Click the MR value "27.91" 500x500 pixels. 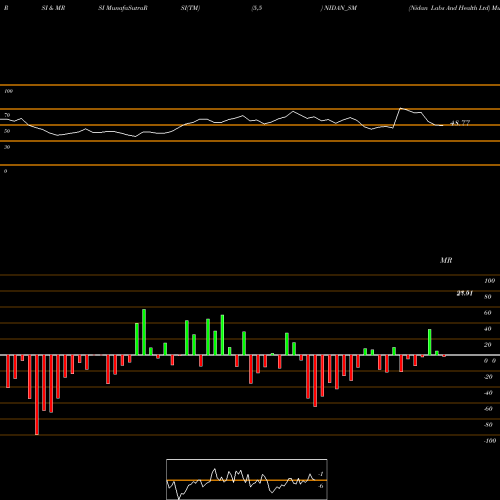pos(465,293)
